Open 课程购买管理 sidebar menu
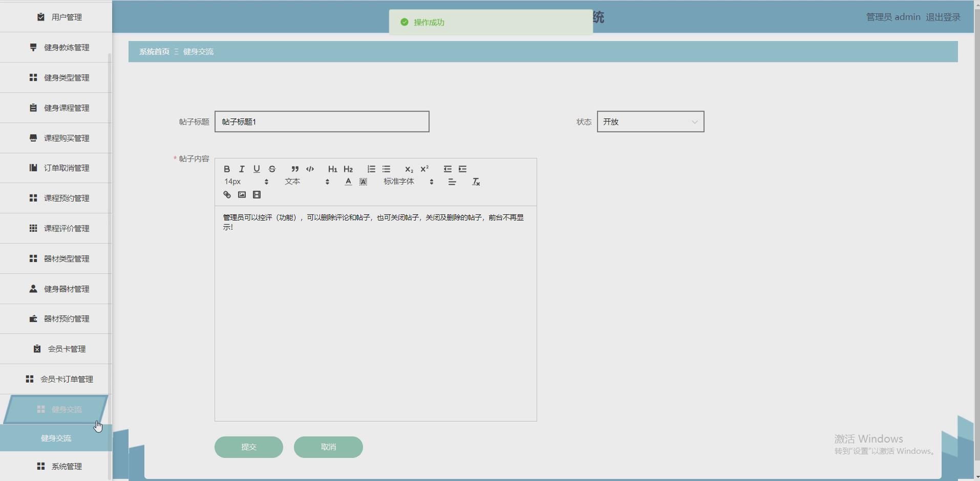 [56, 138]
